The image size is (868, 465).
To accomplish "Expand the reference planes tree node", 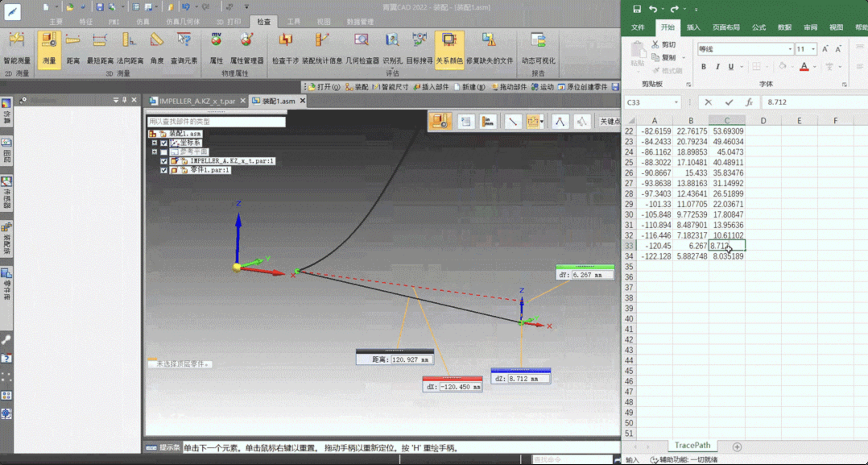I will pyautogui.click(x=154, y=152).
